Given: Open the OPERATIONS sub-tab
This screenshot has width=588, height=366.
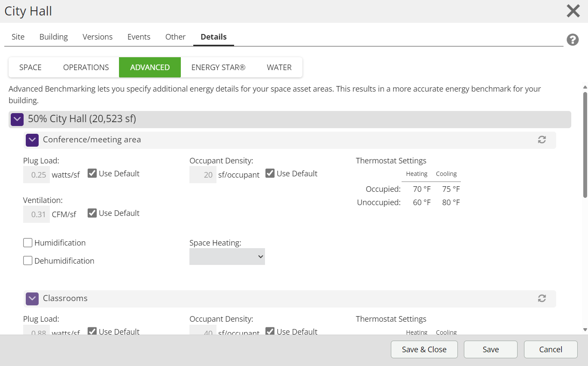Looking at the screenshot, I should (86, 68).
